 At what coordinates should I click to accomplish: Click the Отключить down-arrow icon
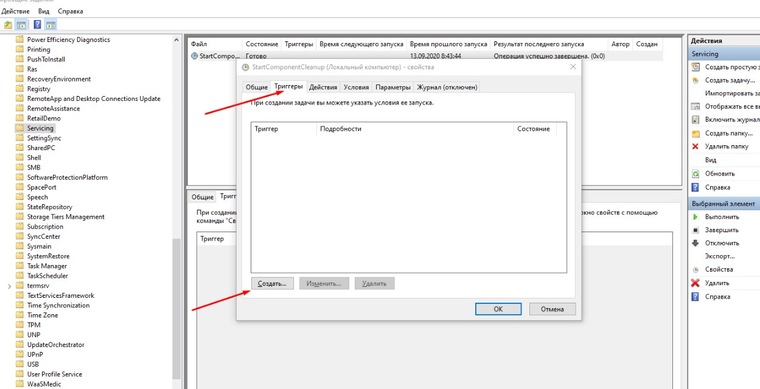[696, 243]
